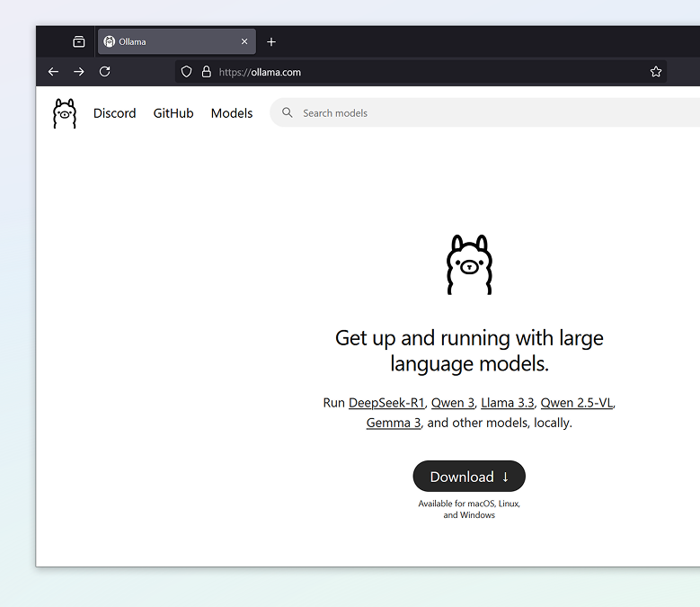Click the large llama illustration
700x607 pixels.
pos(469,264)
